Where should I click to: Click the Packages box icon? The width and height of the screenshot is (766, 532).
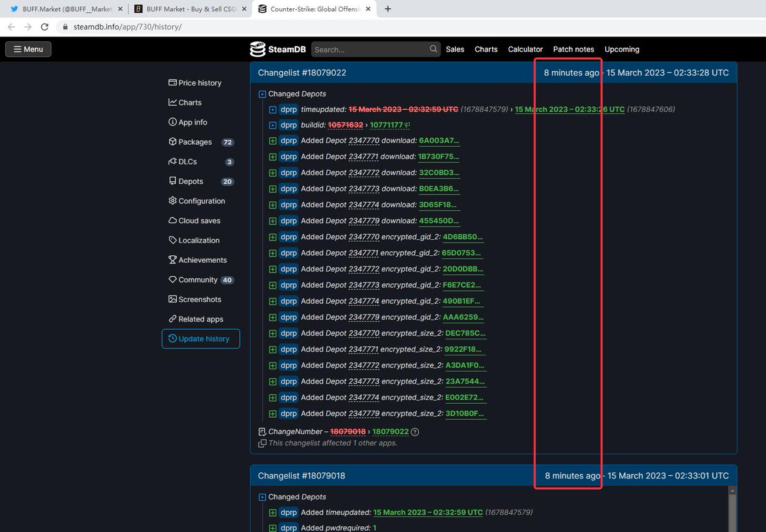172,142
